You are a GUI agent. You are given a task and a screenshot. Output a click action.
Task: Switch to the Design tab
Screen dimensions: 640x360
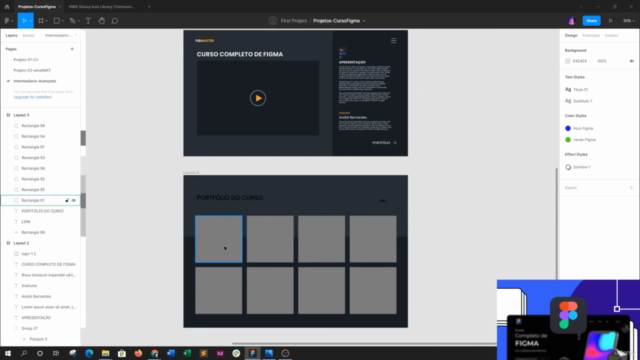click(x=571, y=36)
